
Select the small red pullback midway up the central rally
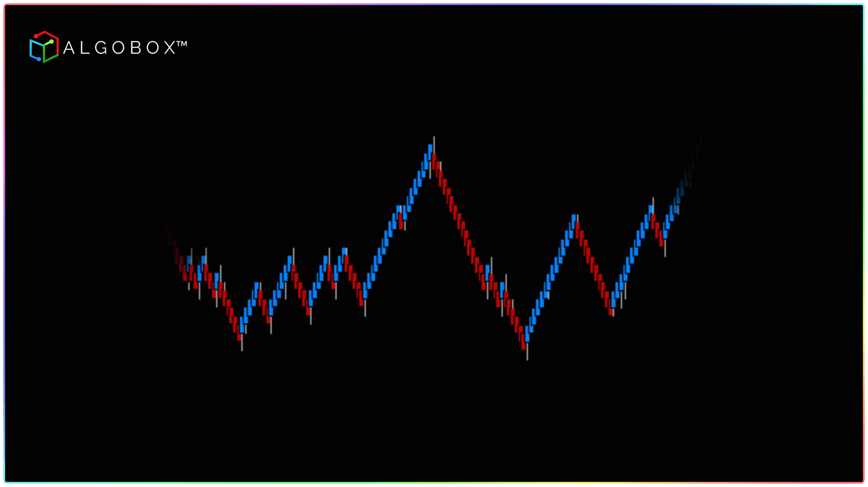[401, 223]
